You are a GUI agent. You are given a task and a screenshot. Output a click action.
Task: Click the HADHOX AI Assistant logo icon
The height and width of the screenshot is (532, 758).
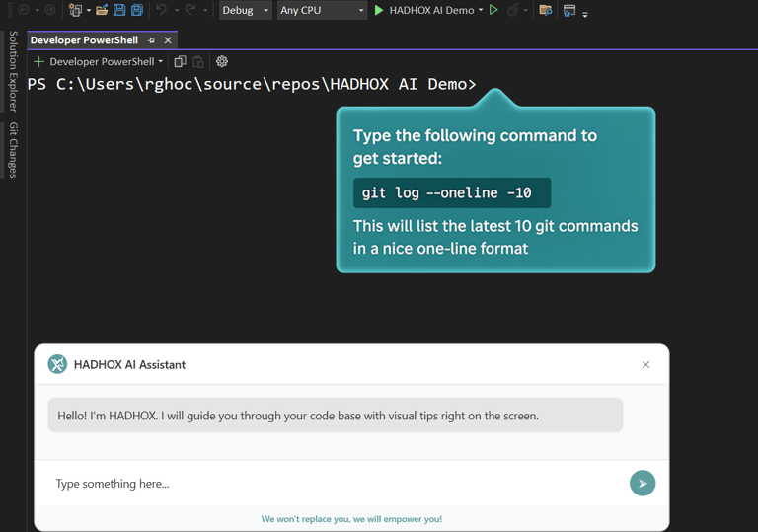[x=57, y=364]
